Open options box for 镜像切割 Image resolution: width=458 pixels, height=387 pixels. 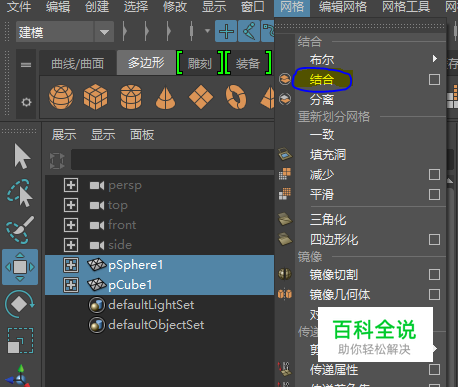click(x=434, y=275)
